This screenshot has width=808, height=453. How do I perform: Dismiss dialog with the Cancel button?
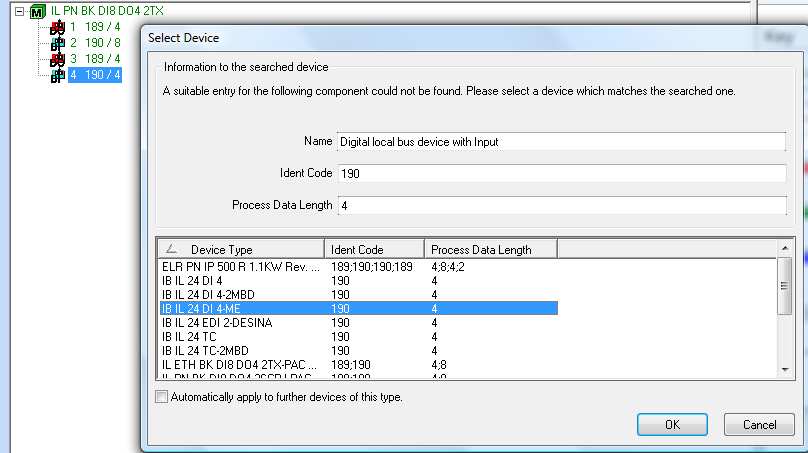click(759, 425)
